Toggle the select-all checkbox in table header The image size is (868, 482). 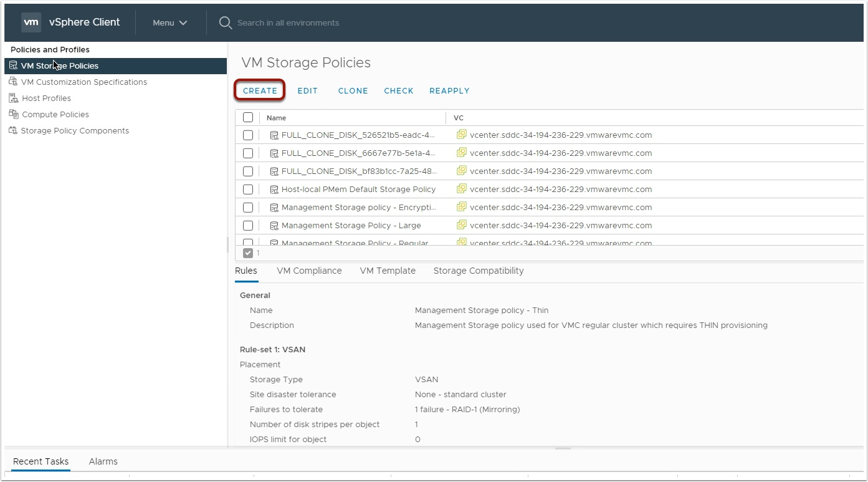(248, 117)
